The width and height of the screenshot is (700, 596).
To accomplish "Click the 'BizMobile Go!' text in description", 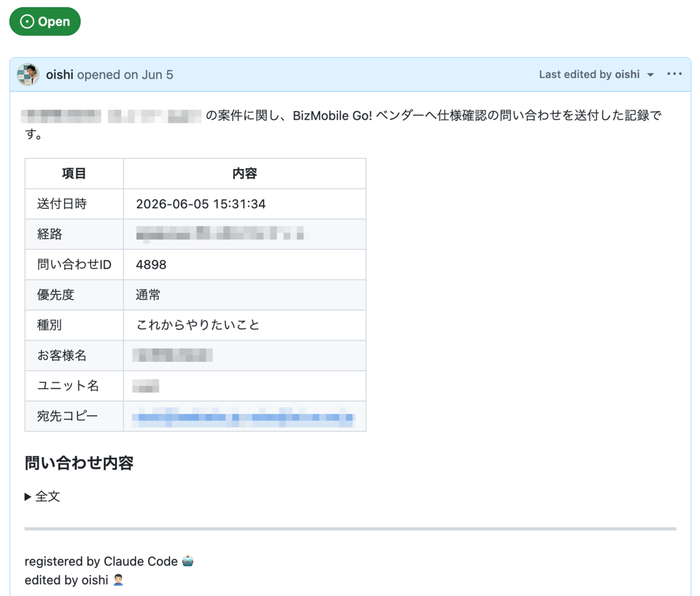I will [332, 116].
